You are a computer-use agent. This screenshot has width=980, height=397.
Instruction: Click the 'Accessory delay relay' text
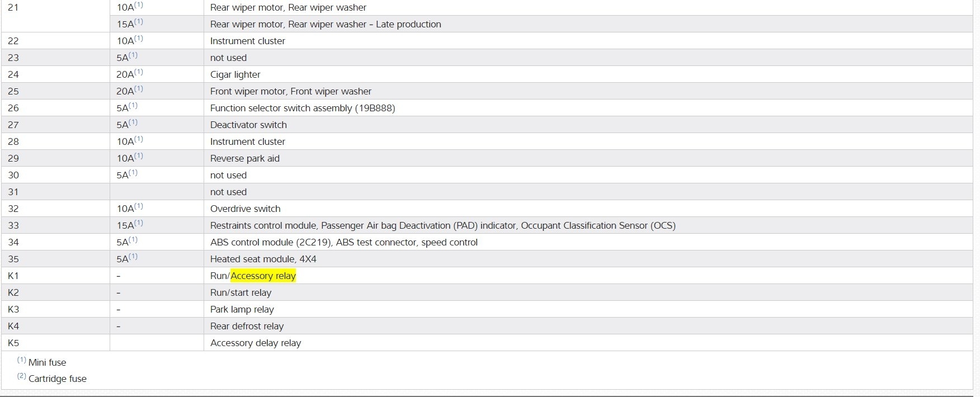255,343
